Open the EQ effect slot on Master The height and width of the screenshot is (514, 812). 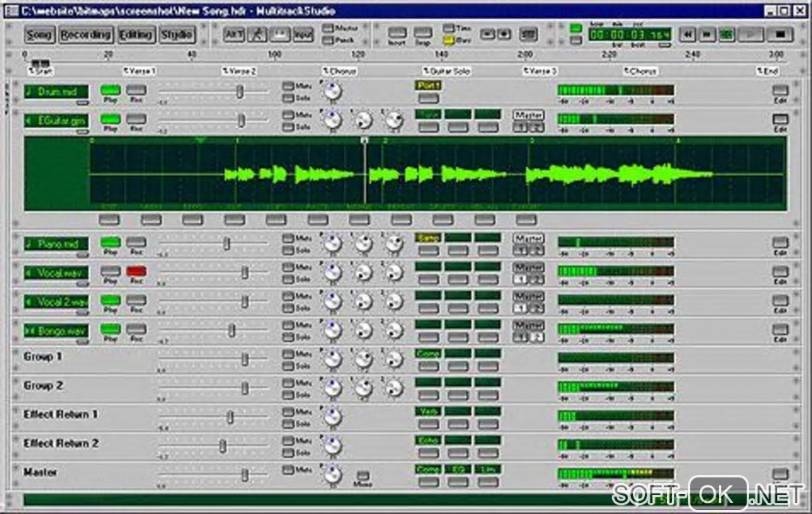point(458,469)
